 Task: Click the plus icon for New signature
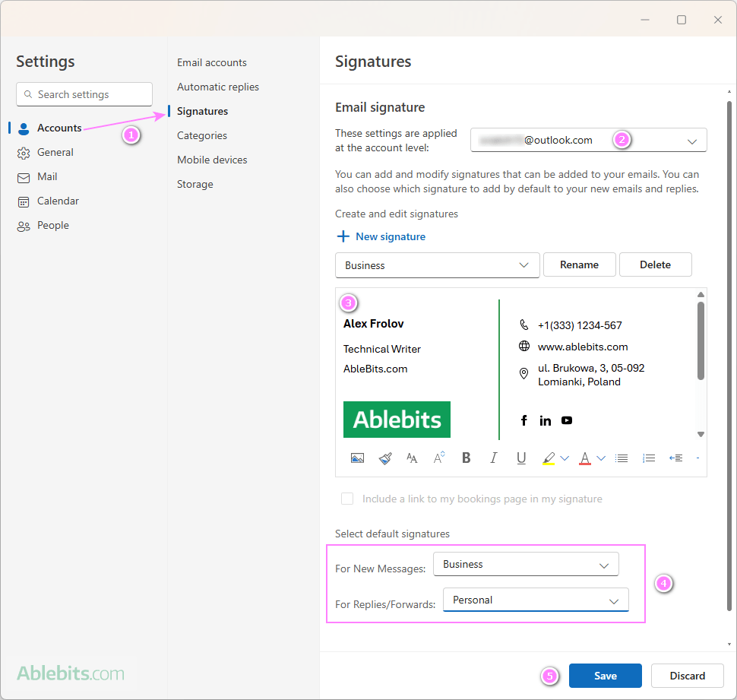(343, 236)
